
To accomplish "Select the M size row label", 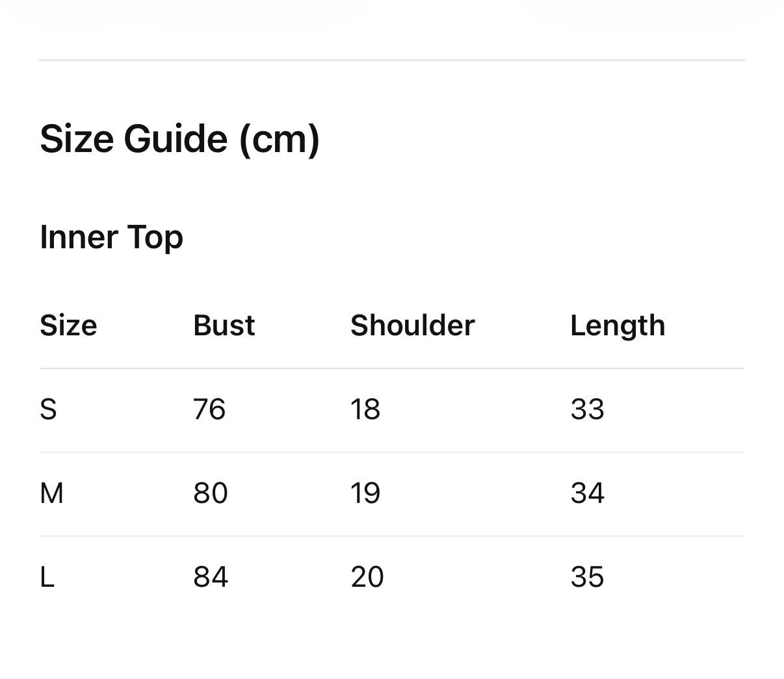I will tap(51, 493).
